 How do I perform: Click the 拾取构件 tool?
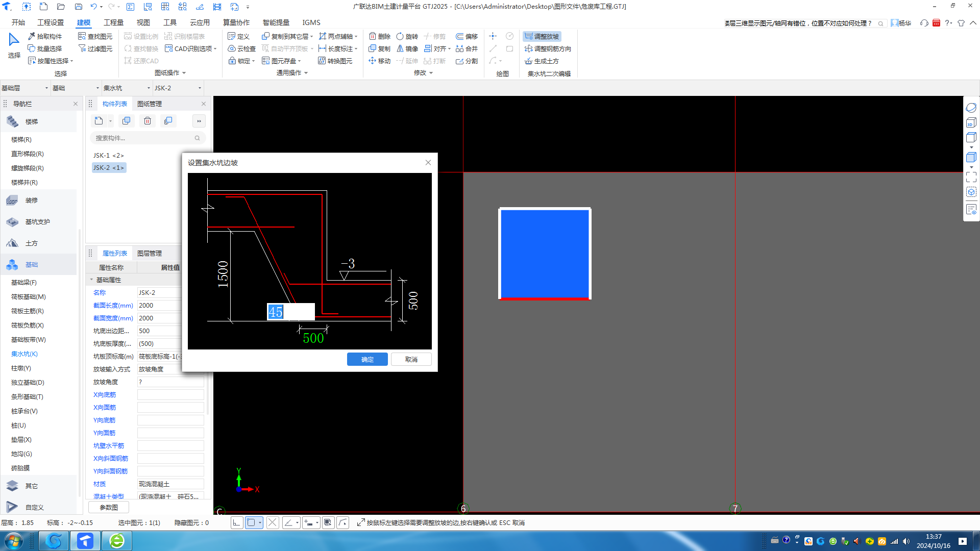coord(45,36)
